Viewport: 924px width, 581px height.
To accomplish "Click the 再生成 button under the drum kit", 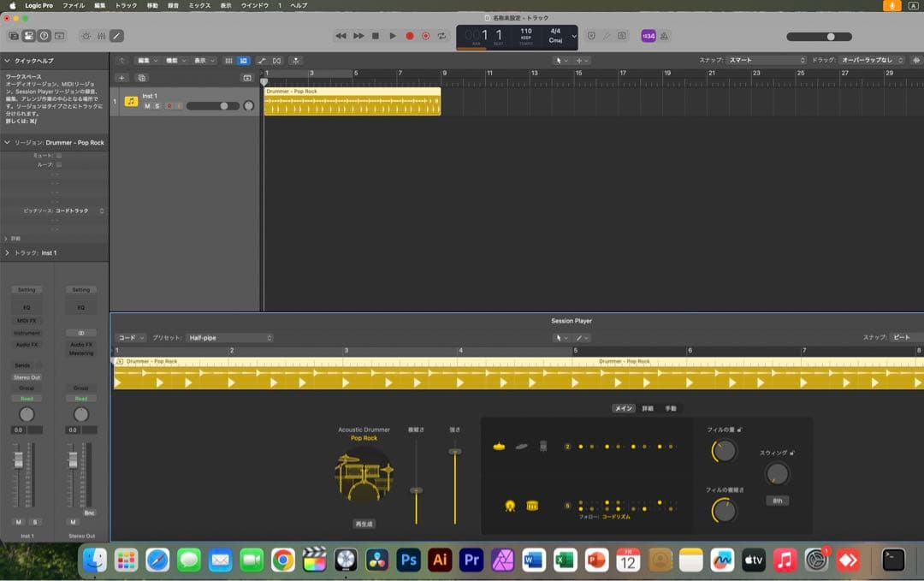I will tap(364, 524).
